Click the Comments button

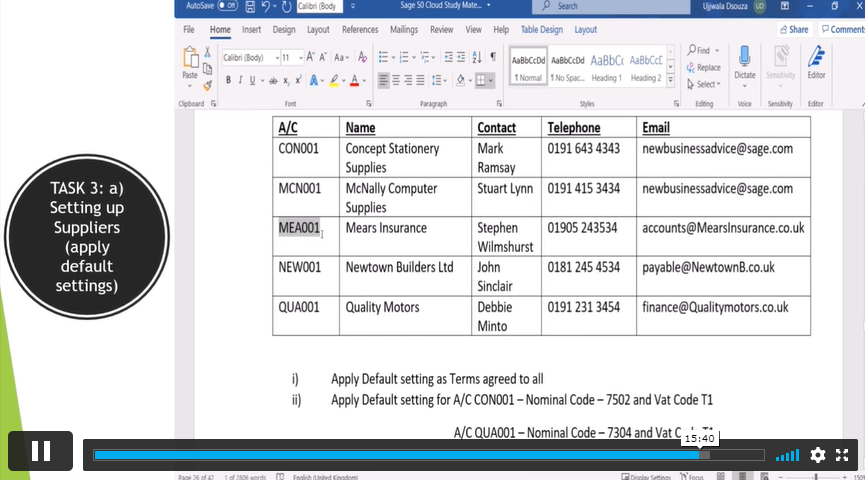pos(841,30)
